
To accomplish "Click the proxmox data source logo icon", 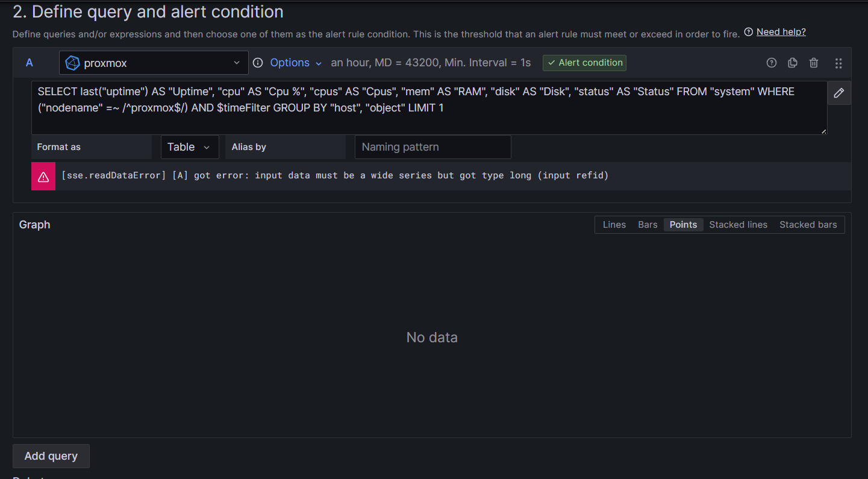I will pyautogui.click(x=73, y=63).
